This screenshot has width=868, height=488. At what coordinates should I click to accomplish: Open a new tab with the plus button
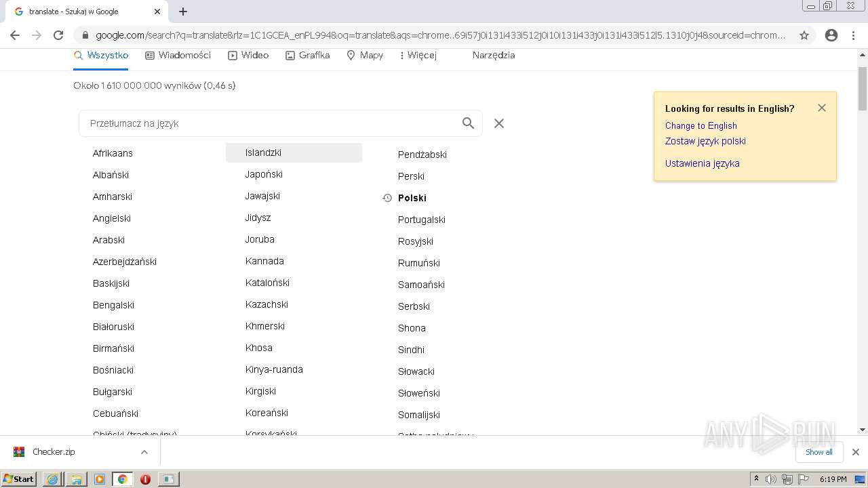pyautogui.click(x=183, y=12)
